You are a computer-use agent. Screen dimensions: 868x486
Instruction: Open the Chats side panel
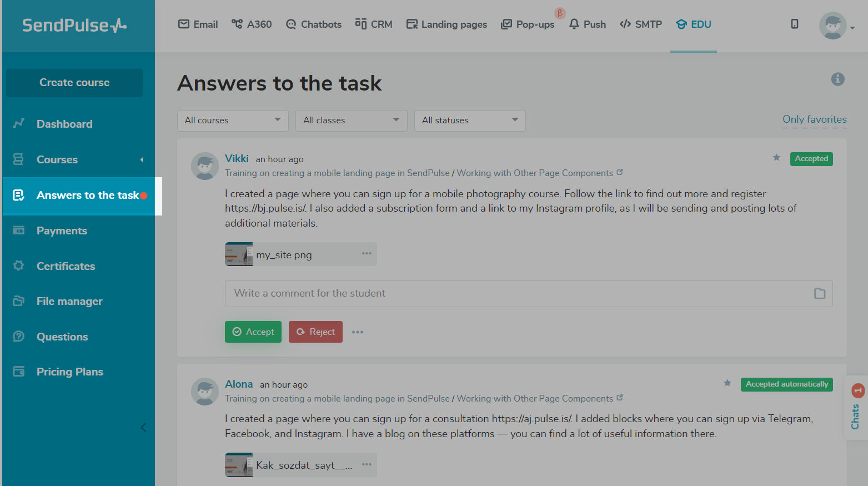856,408
